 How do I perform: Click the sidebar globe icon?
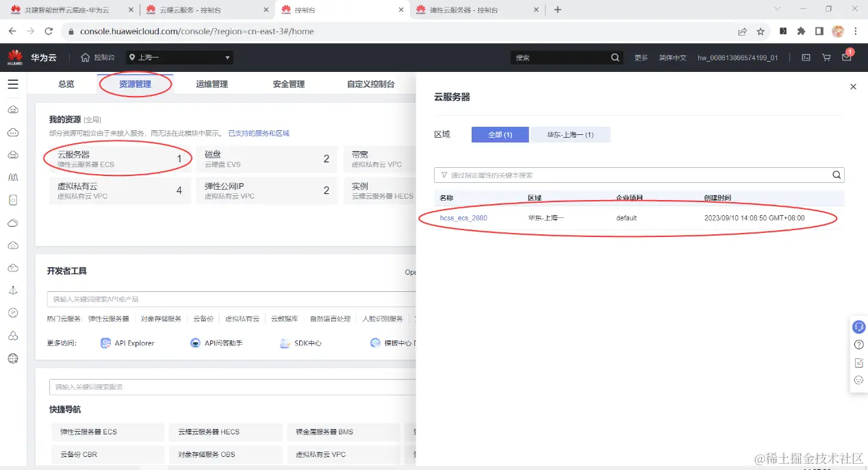12,358
